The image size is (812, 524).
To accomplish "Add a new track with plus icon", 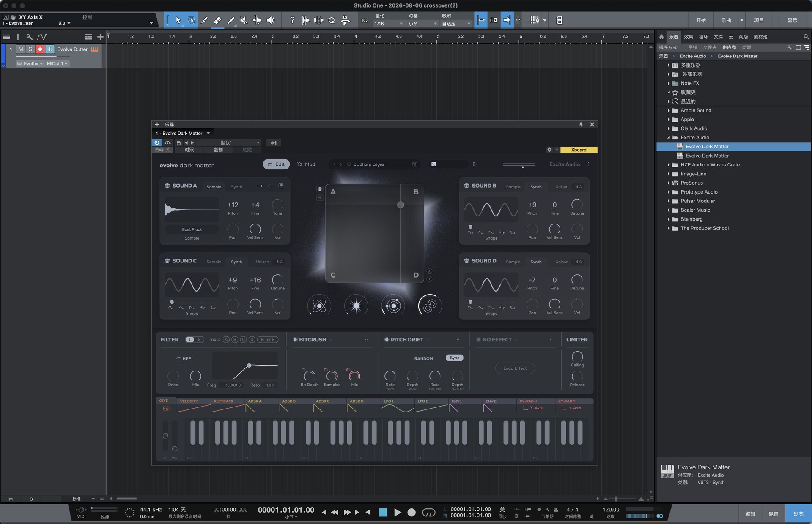I will (x=100, y=37).
